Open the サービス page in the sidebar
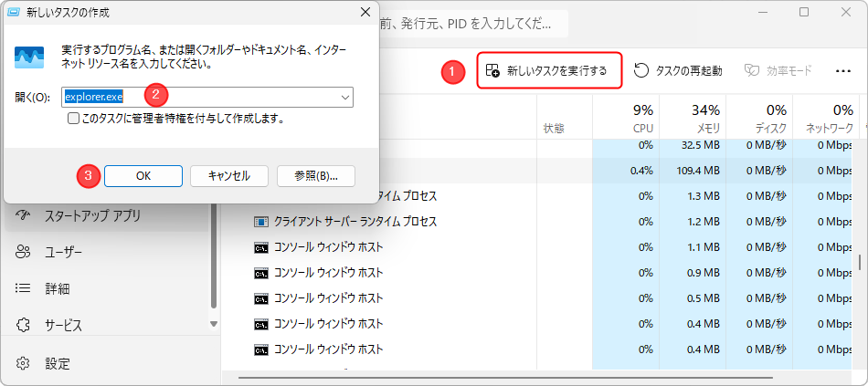The image size is (868, 386). 106,325
